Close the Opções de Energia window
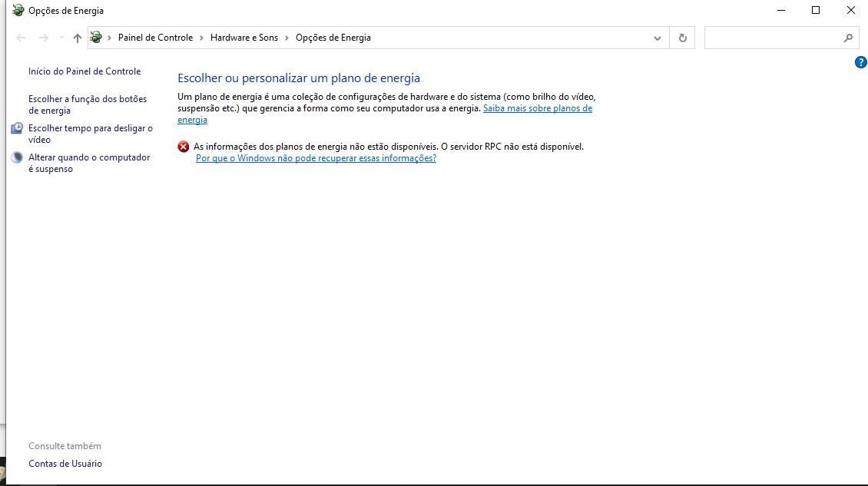Screen dimensions: 868x486 [851, 10]
